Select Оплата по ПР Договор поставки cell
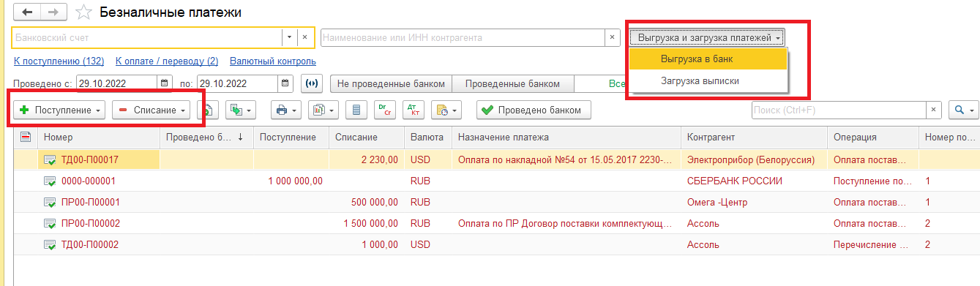 click(566, 223)
